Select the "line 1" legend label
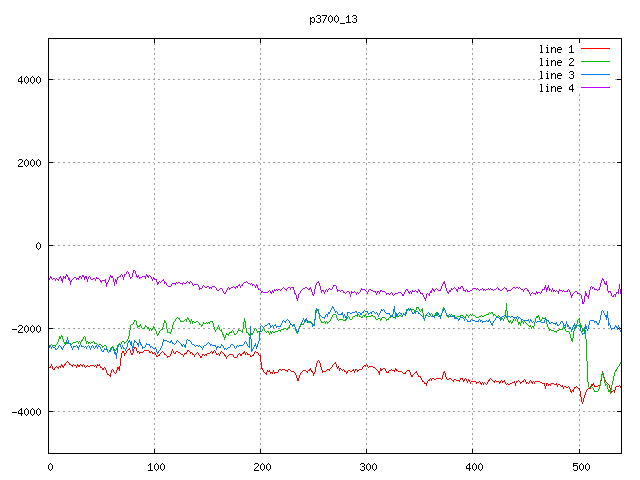640x480 pixels. click(x=557, y=49)
